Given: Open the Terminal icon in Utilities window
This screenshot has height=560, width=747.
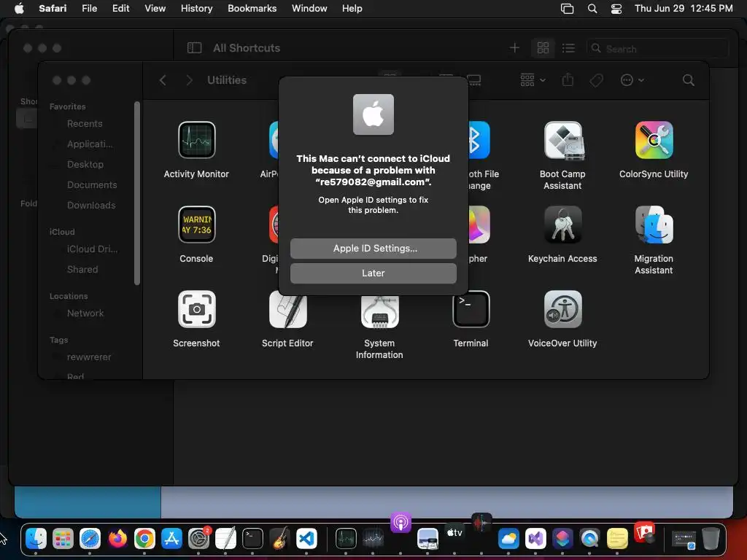Looking at the screenshot, I should click(471, 309).
